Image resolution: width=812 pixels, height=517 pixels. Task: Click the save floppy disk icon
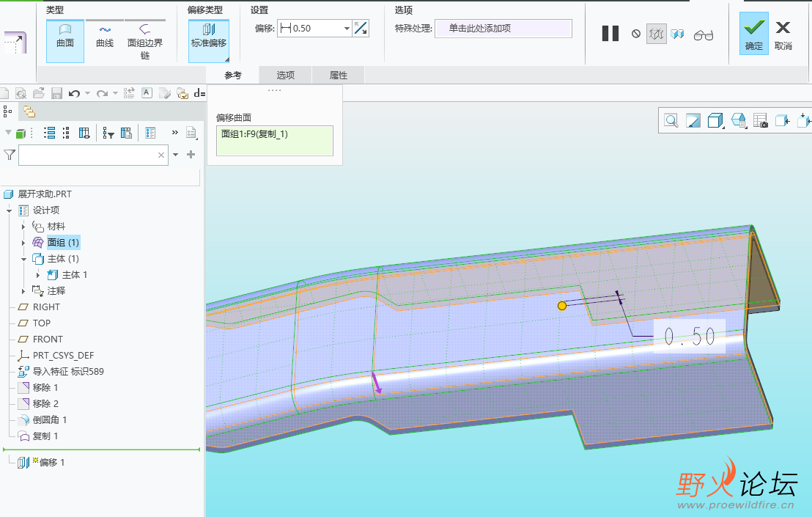click(56, 93)
